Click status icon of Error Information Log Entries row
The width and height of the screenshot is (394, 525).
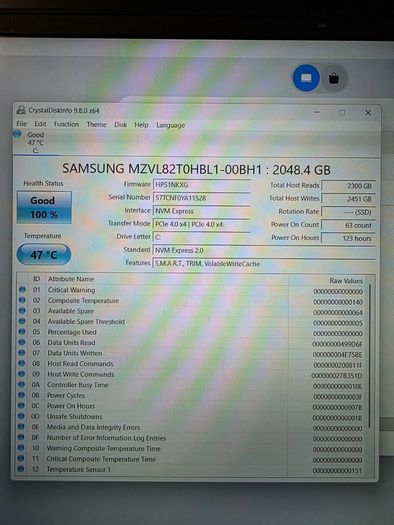[x=21, y=437]
